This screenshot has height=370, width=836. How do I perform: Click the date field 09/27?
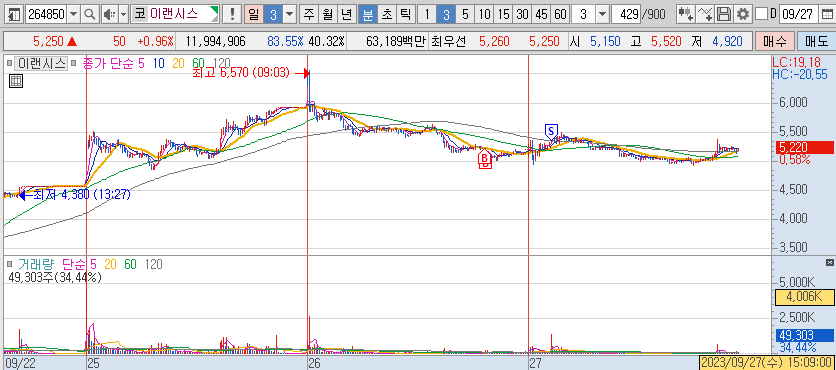click(800, 14)
